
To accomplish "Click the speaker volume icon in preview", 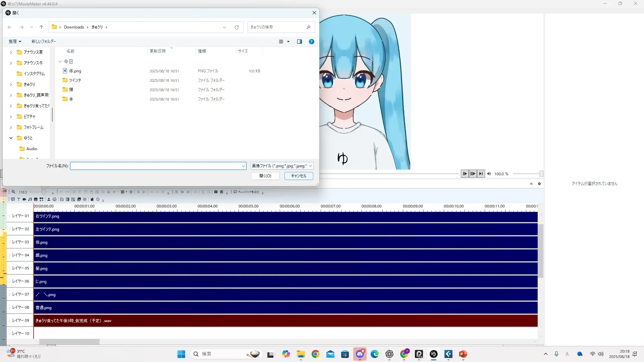I will point(489,174).
